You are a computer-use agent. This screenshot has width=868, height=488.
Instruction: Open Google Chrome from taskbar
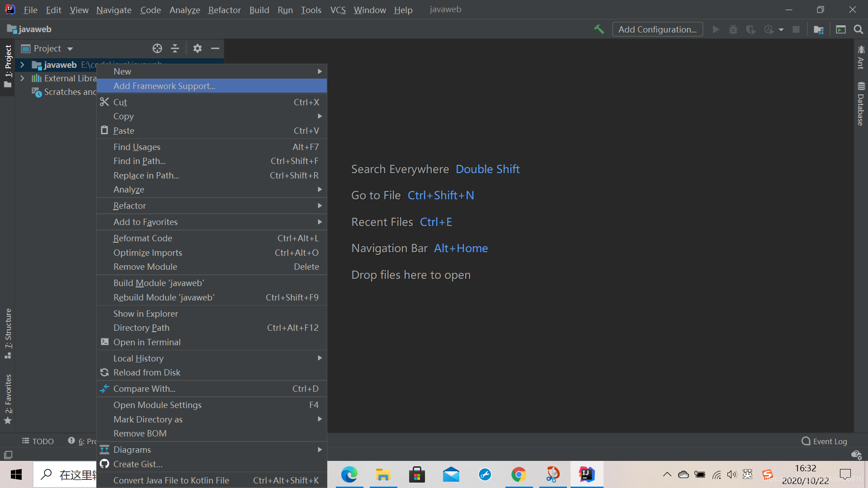pyautogui.click(x=519, y=474)
